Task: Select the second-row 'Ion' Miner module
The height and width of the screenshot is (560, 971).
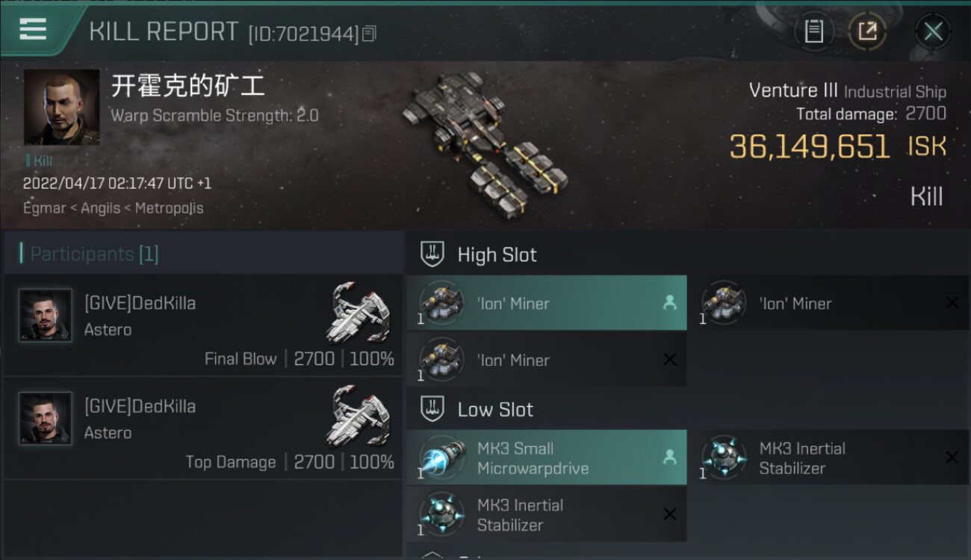Action: [x=547, y=360]
